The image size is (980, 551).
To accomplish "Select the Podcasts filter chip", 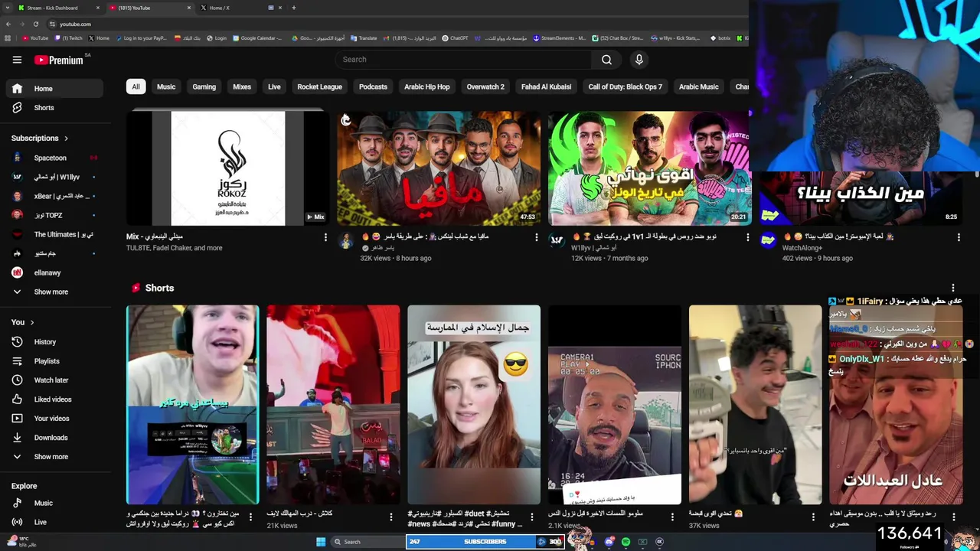I will 373,86.
